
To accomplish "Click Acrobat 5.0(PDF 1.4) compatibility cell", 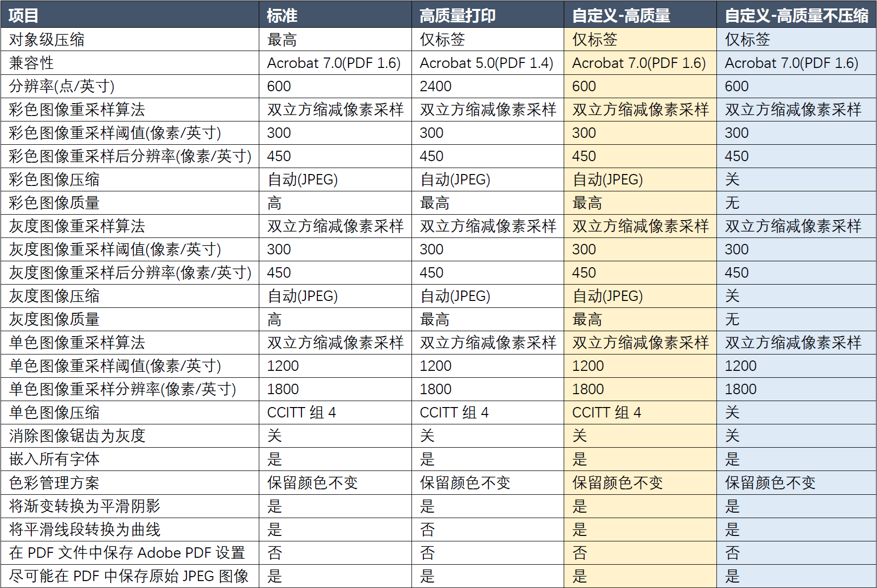I will point(486,63).
